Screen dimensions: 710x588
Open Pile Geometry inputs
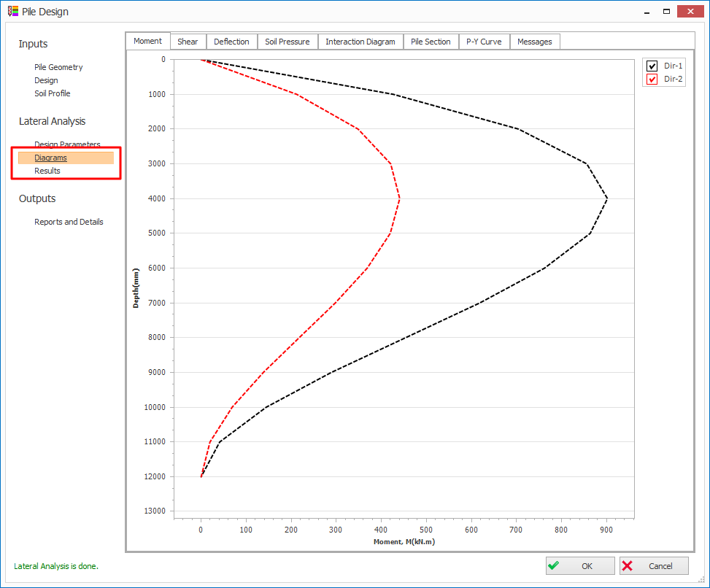58,67
